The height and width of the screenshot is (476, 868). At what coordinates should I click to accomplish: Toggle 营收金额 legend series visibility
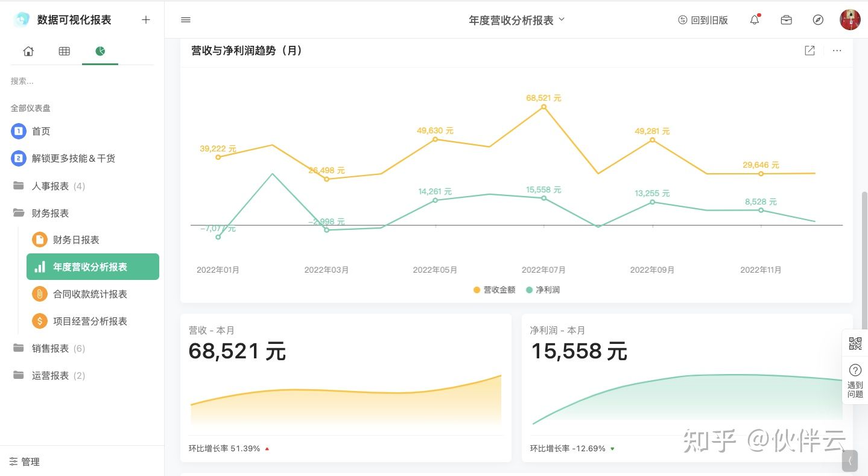pos(495,290)
